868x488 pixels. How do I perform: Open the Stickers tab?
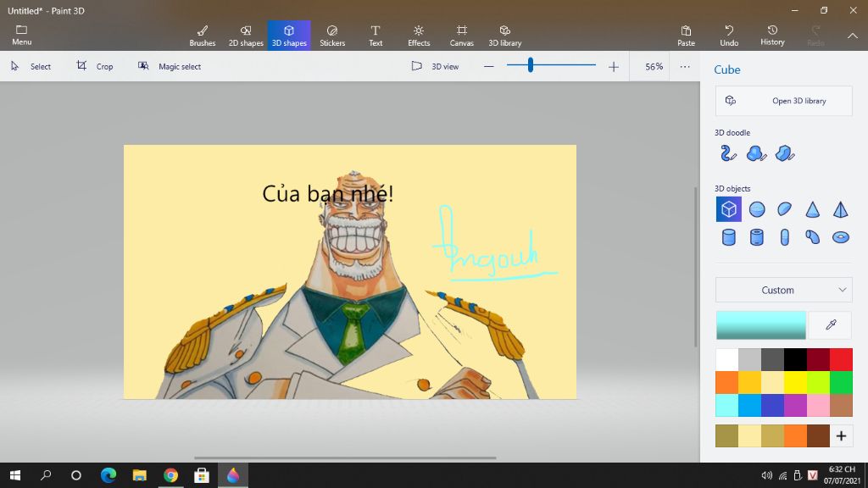pyautogui.click(x=332, y=36)
